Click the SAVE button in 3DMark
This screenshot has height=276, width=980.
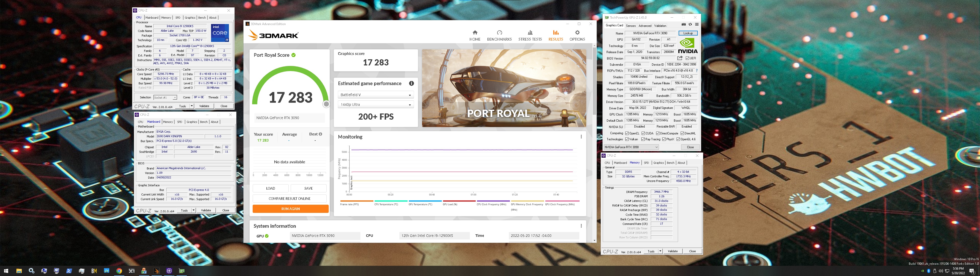[x=309, y=188]
